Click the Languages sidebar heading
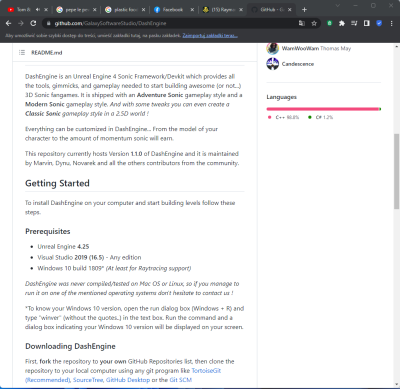 (282, 97)
